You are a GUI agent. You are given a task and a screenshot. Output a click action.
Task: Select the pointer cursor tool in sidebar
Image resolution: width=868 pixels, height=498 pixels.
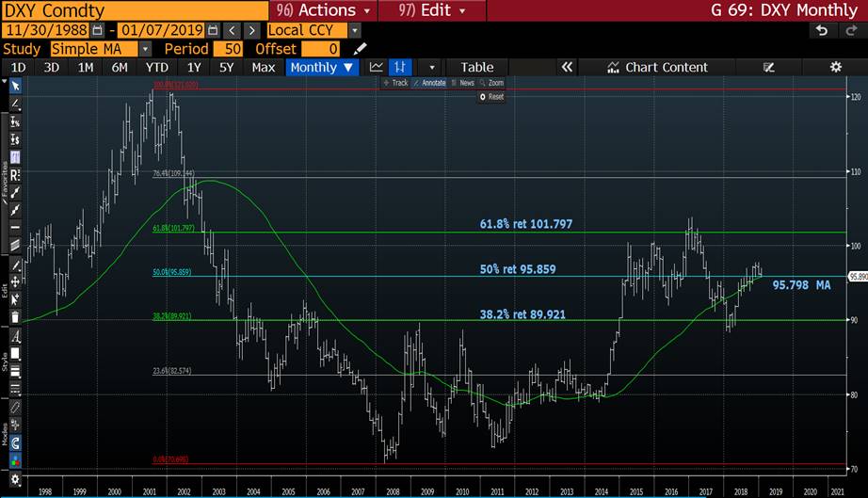pyautogui.click(x=14, y=87)
